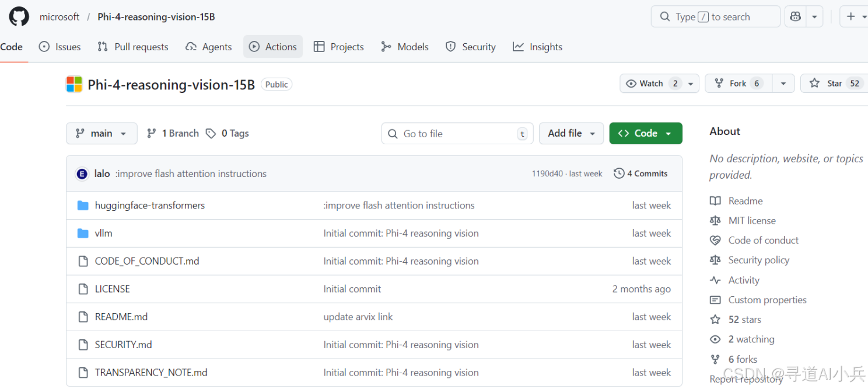The height and width of the screenshot is (389, 868).
Task: Switch to the Security tab
Action: 470,47
